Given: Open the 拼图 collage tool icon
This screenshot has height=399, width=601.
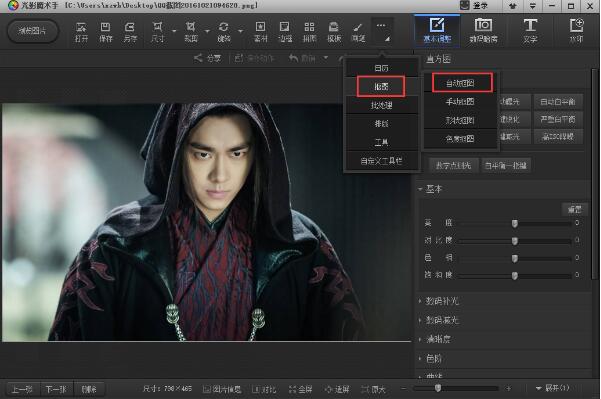Looking at the screenshot, I should 309,31.
